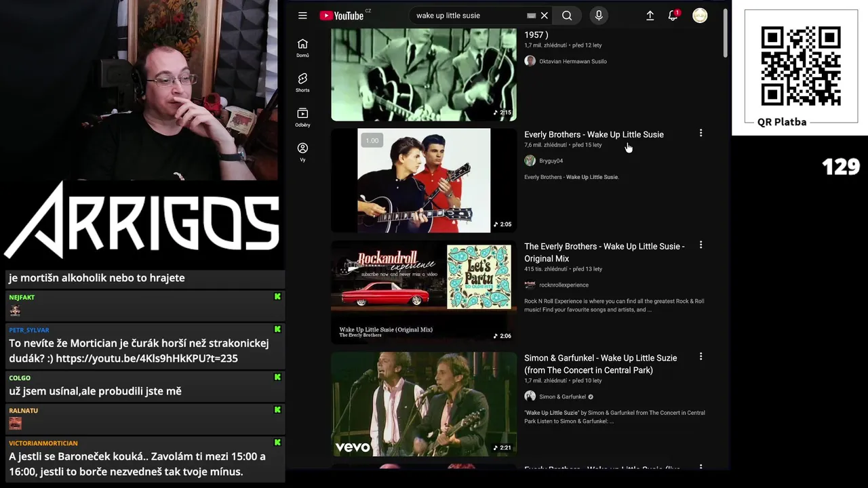
Task: Click the 1.00 speed badge on thumbnail
Action: [372, 140]
